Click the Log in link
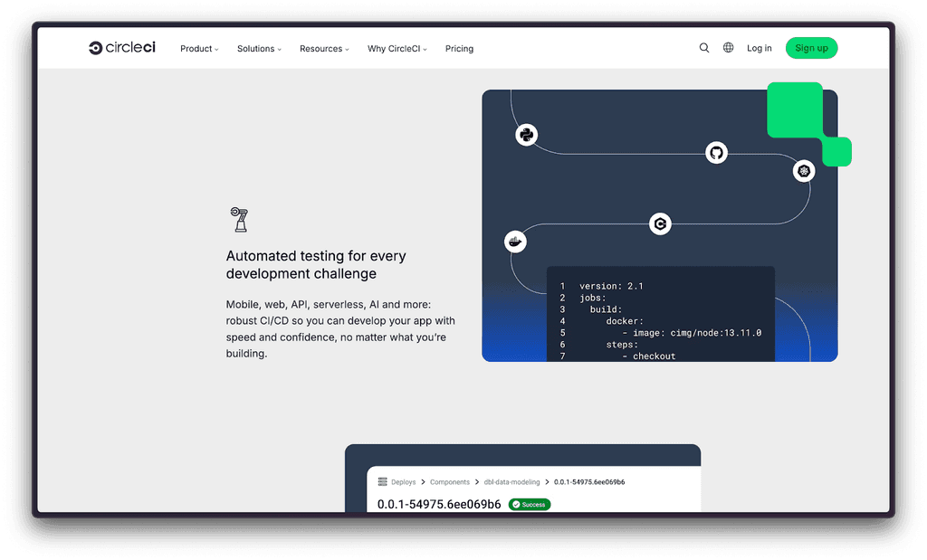The width and height of the screenshot is (927, 560). [759, 48]
